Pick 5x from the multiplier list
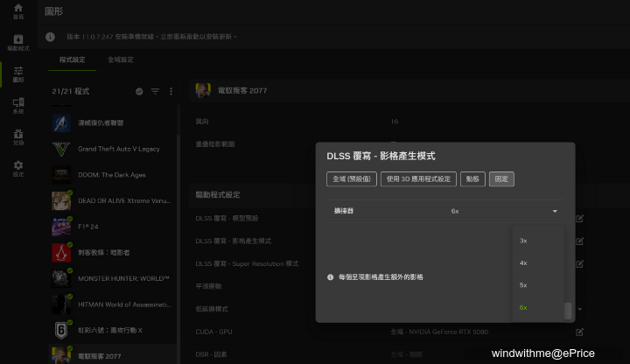630x364 pixels. (x=538, y=285)
